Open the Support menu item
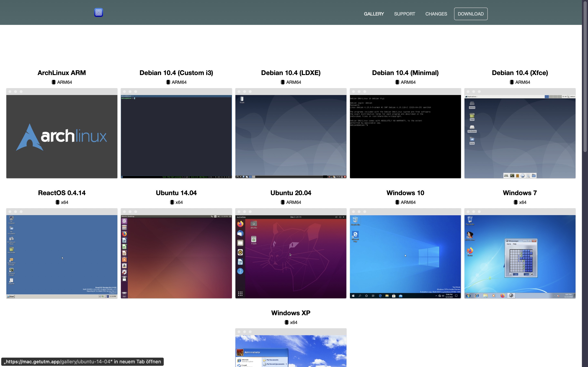This screenshot has height=367, width=588. pyautogui.click(x=404, y=14)
